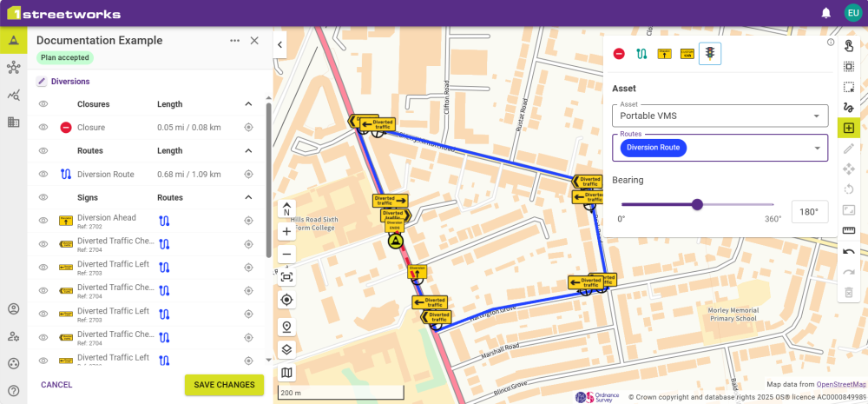
Task: Click the undo arrow in the map toolbar
Action: pos(848,252)
